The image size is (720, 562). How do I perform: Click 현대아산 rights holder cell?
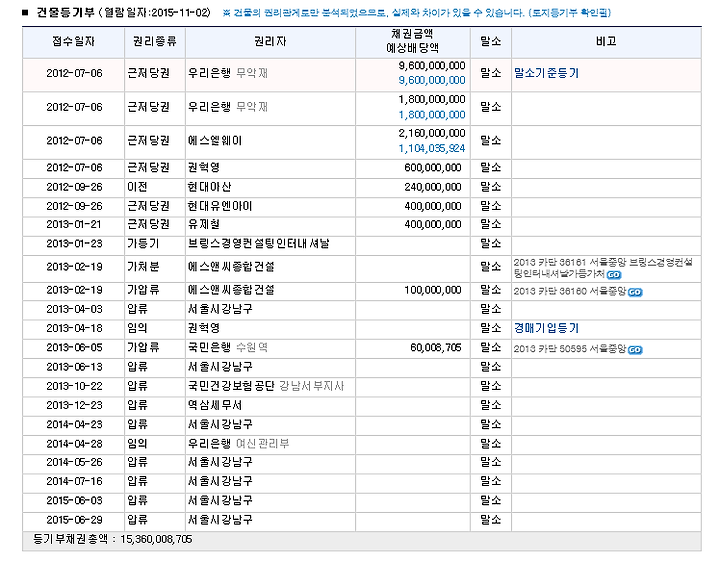(x=209, y=187)
